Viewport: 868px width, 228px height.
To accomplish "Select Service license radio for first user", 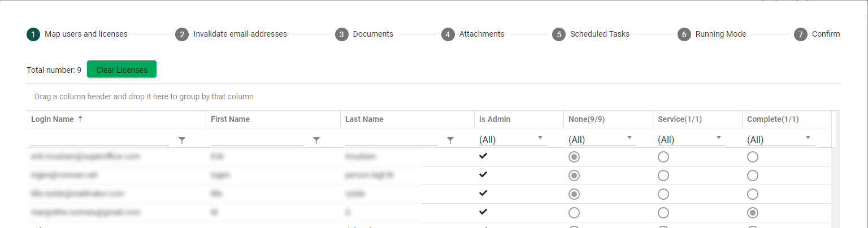I will (663, 157).
